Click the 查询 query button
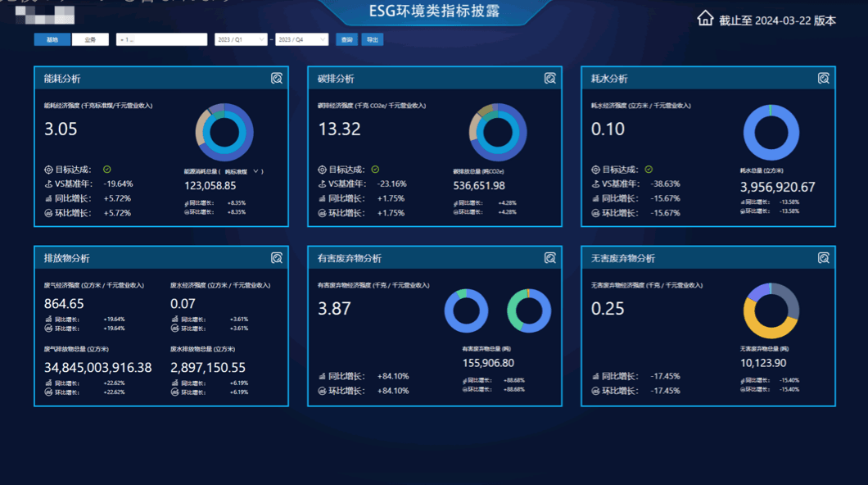 (x=347, y=39)
